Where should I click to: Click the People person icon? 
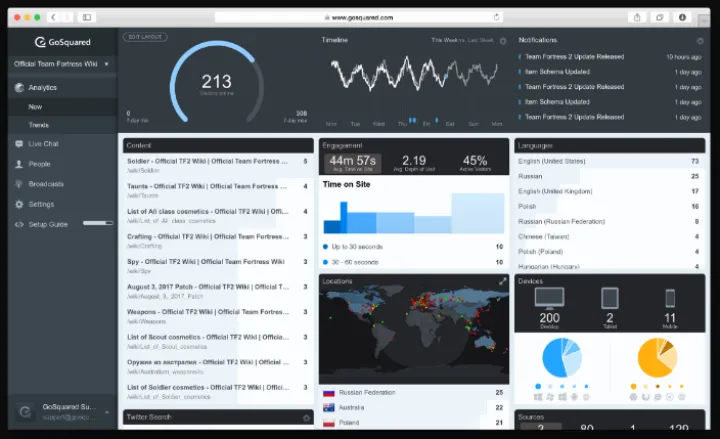(19, 164)
